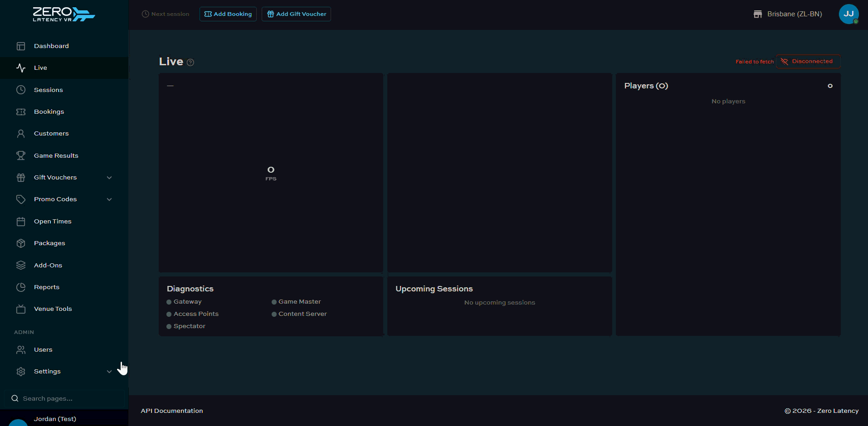Open the JJ user avatar menu
This screenshot has width=868, height=426.
848,14
